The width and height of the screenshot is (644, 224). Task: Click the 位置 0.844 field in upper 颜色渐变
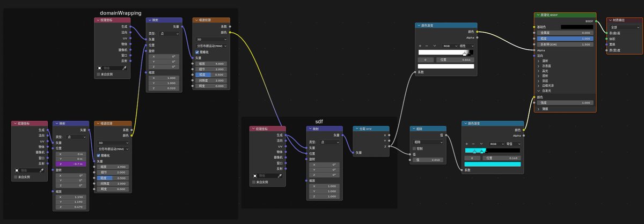pyautogui.click(x=454, y=59)
